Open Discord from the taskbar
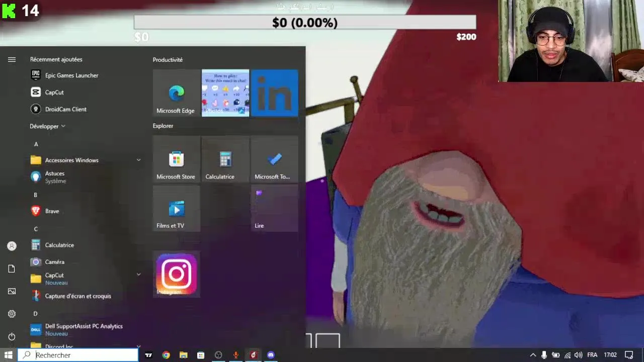The height and width of the screenshot is (362, 644). pos(271,355)
